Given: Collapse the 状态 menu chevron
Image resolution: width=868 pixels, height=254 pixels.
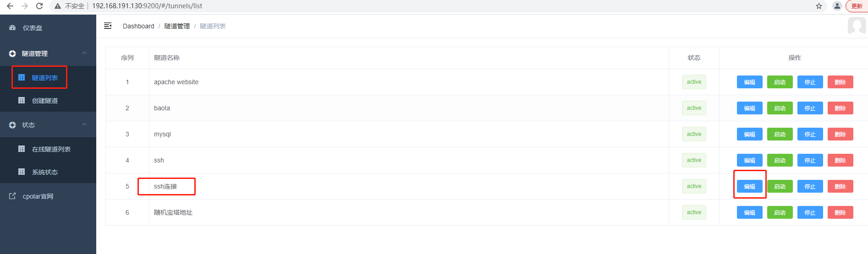Looking at the screenshot, I should click(84, 124).
